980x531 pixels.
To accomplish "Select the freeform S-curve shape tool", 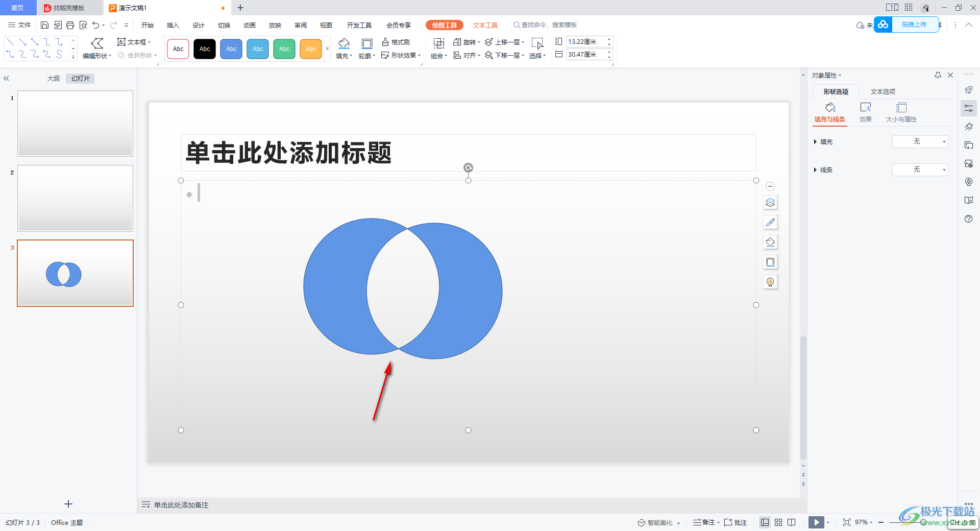I will pyautogui.click(x=59, y=54).
